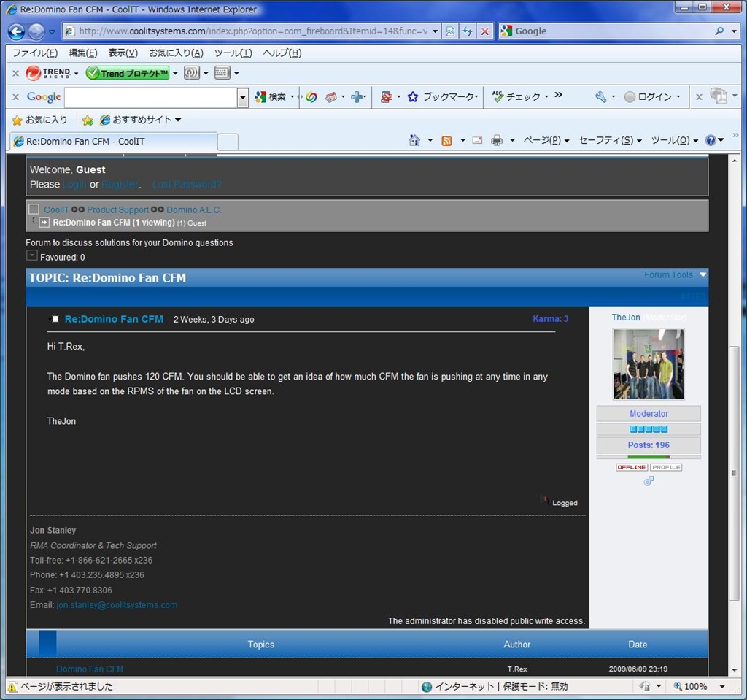747x700 pixels.
Task: Click the add to favorites bar star icon
Action: (88, 120)
